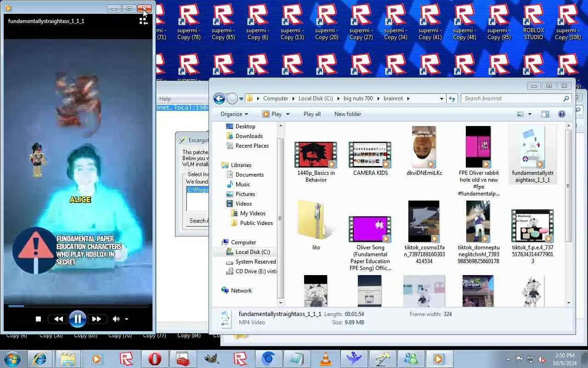The image size is (588, 368).
Task: Open Explorer Help icon
Action: 561,114
